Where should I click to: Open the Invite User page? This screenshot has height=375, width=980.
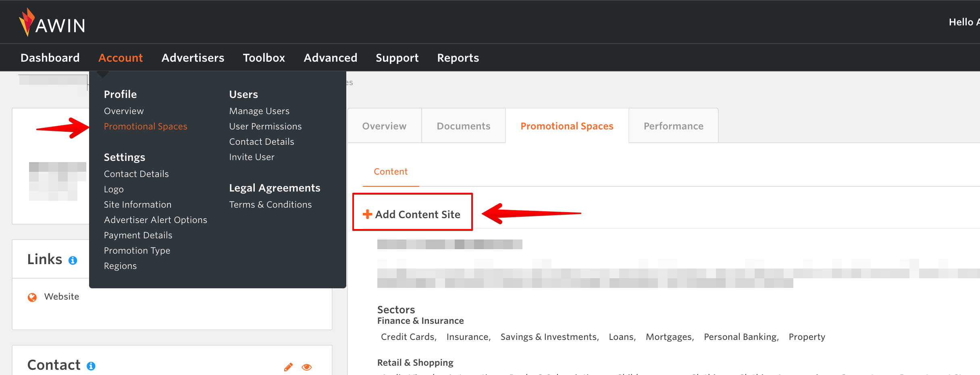(252, 157)
